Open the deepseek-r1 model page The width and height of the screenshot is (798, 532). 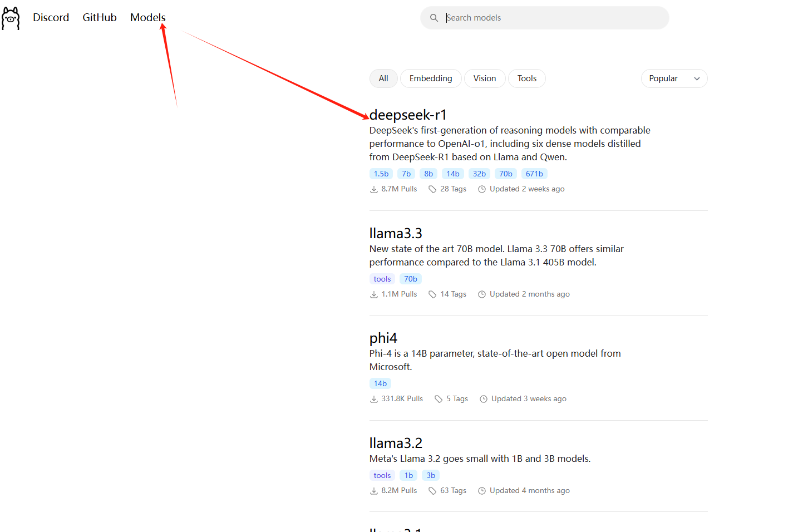coord(408,115)
